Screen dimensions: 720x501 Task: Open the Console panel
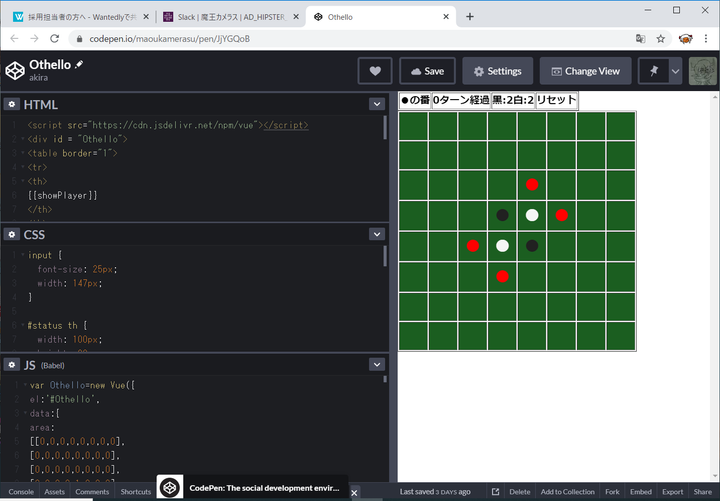point(21,491)
